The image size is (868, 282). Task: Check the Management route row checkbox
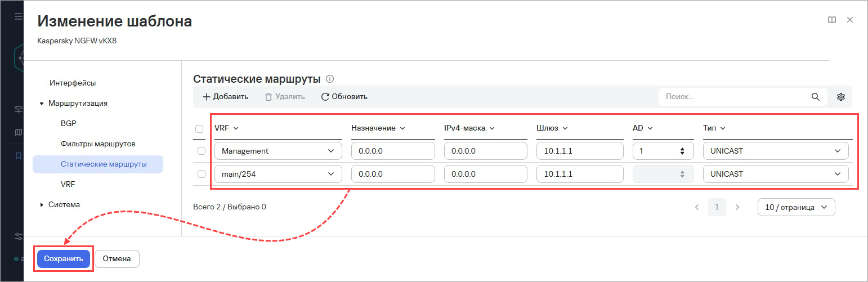[x=202, y=151]
